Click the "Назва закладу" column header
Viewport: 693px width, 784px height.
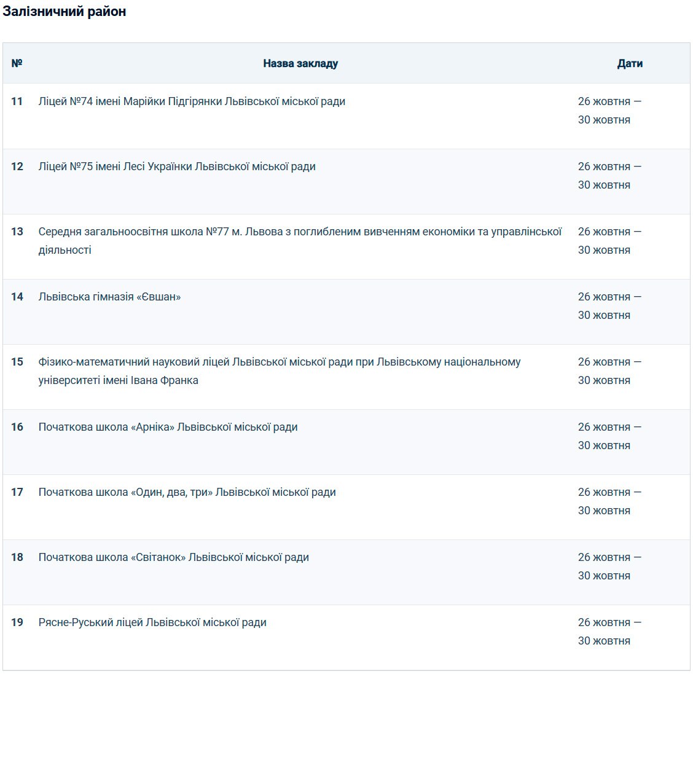pos(300,63)
